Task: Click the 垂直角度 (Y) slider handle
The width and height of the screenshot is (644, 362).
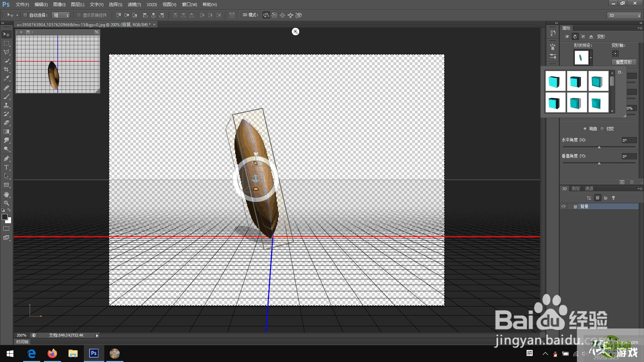Action: coord(599,163)
